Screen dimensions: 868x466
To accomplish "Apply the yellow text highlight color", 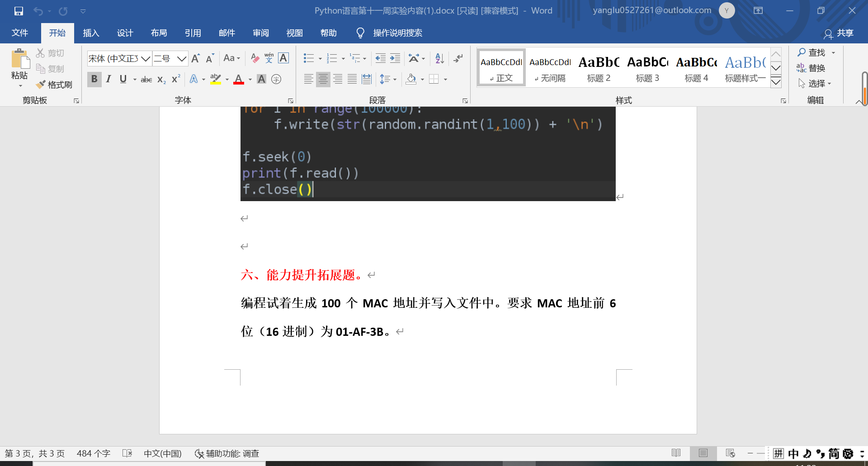I will coord(216,80).
